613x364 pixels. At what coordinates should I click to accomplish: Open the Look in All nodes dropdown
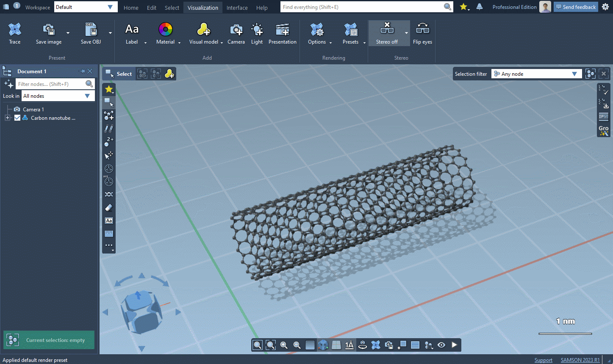tap(58, 96)
